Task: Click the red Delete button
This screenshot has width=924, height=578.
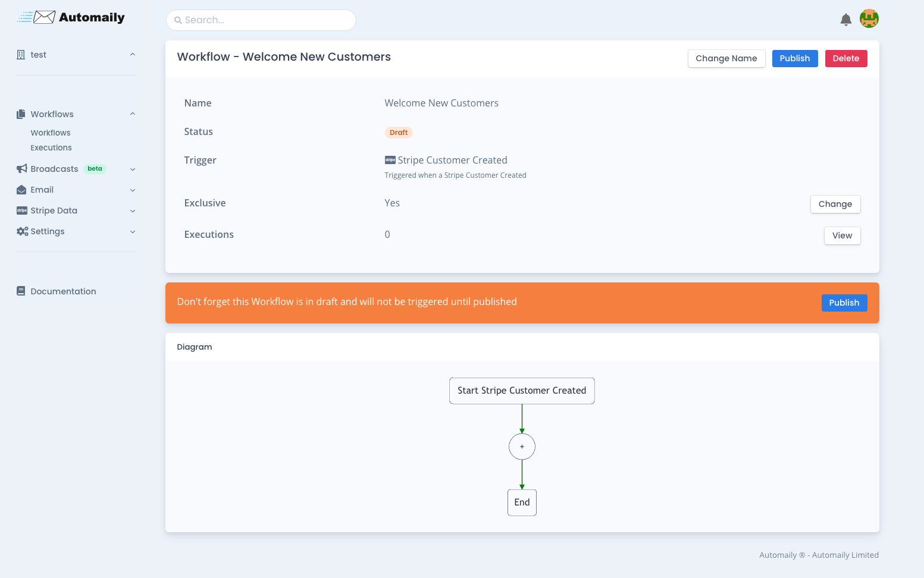Action: [845, 58]
